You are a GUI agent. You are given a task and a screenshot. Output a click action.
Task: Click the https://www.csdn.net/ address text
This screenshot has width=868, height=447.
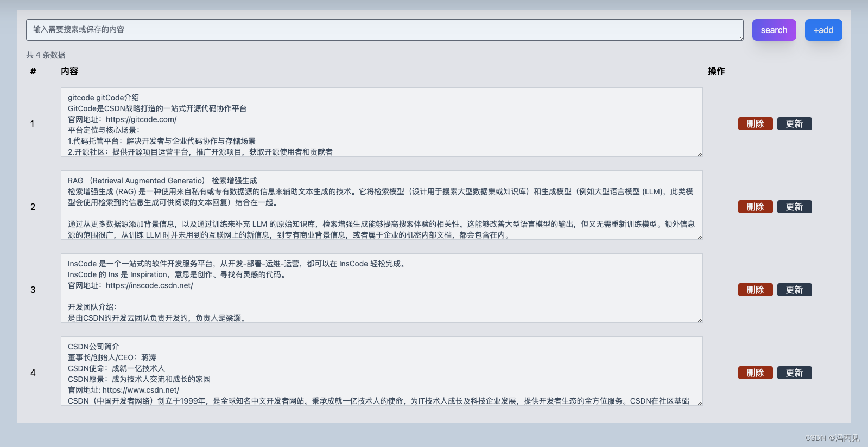[141, 390]
